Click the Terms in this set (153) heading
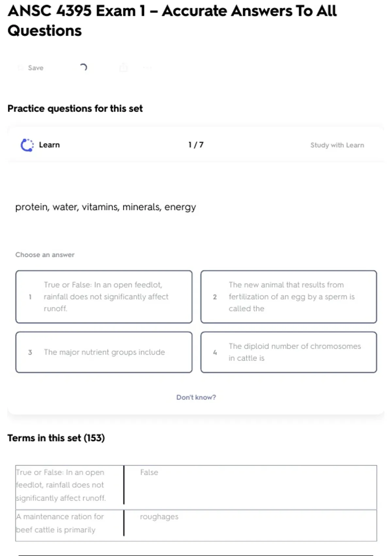Image resolution: width=392 pixels, height=556 pixels. coord(56,438)
